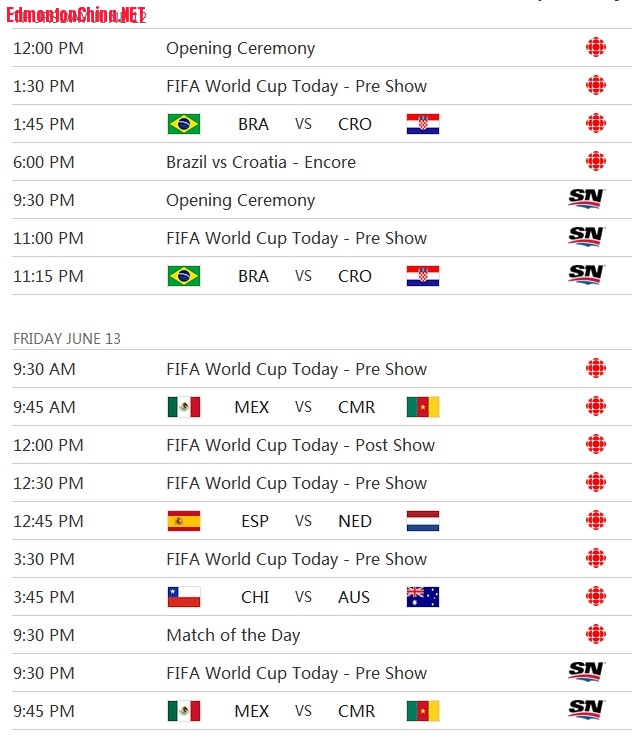Select the Chile flag icon
The image size is (644, 740).
[x=184, y=597]
